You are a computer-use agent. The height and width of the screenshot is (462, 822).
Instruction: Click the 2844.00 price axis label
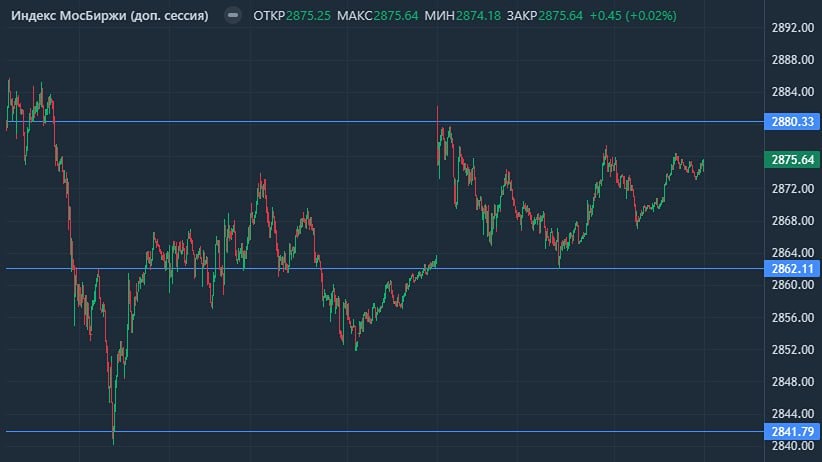point(793,414)
